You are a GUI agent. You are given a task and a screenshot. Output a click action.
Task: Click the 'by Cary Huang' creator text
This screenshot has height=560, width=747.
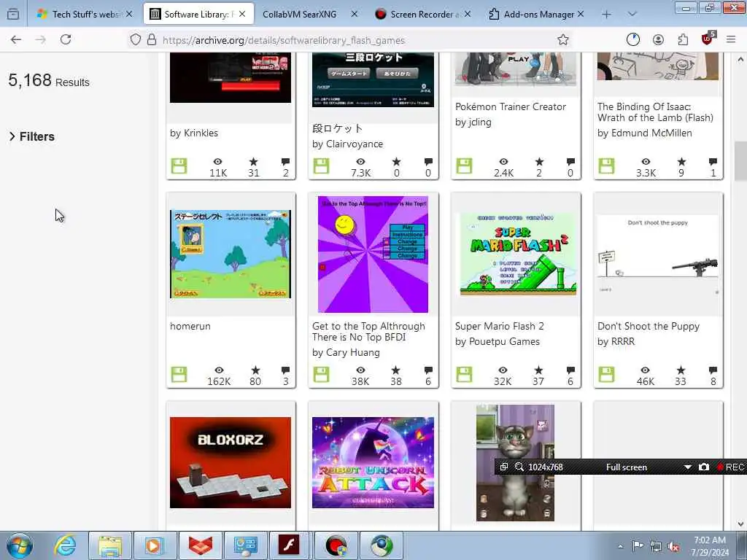(x=346, y=352)
